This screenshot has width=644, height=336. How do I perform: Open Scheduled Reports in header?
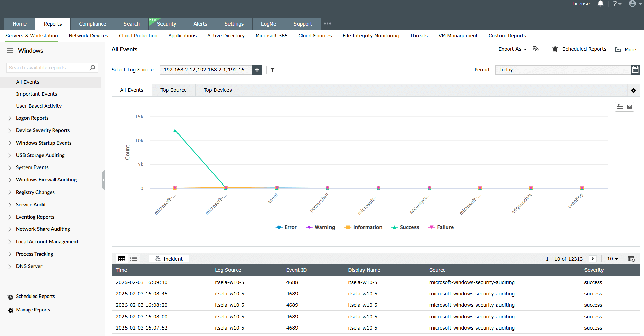click(x=579, y=49)
